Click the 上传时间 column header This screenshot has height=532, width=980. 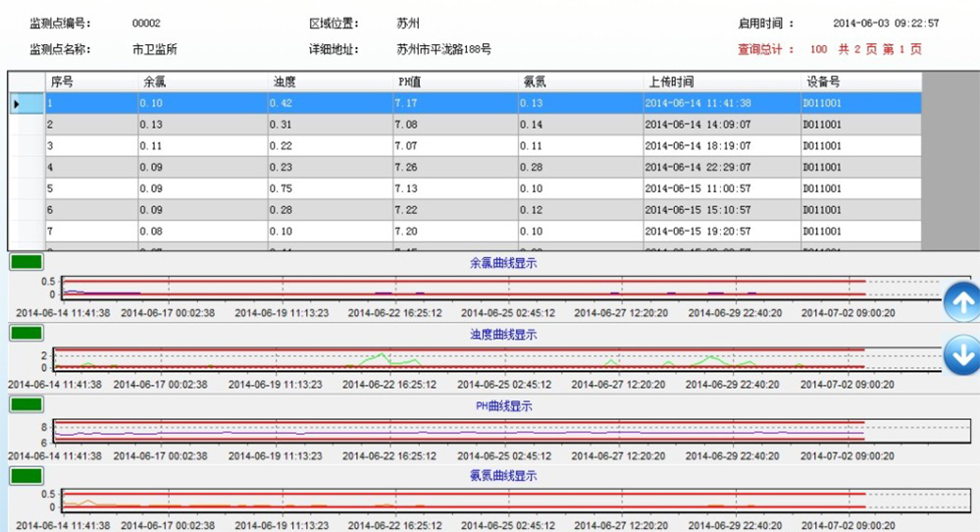click(721, 82)
